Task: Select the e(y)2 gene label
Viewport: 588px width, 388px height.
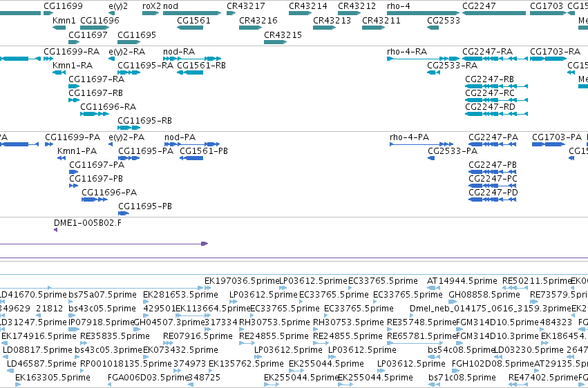Action: [118, 6]
